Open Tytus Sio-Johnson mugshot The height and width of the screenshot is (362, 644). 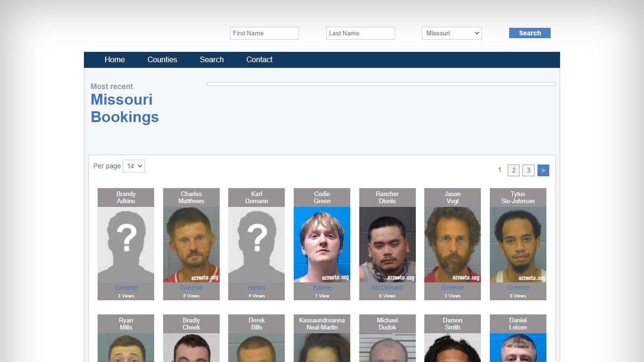point(518,245)
